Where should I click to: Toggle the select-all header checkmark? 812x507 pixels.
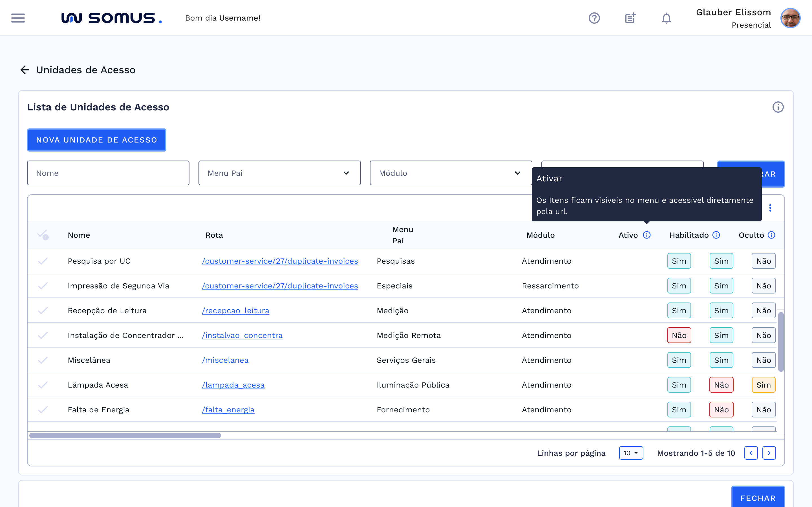point(43,234)
